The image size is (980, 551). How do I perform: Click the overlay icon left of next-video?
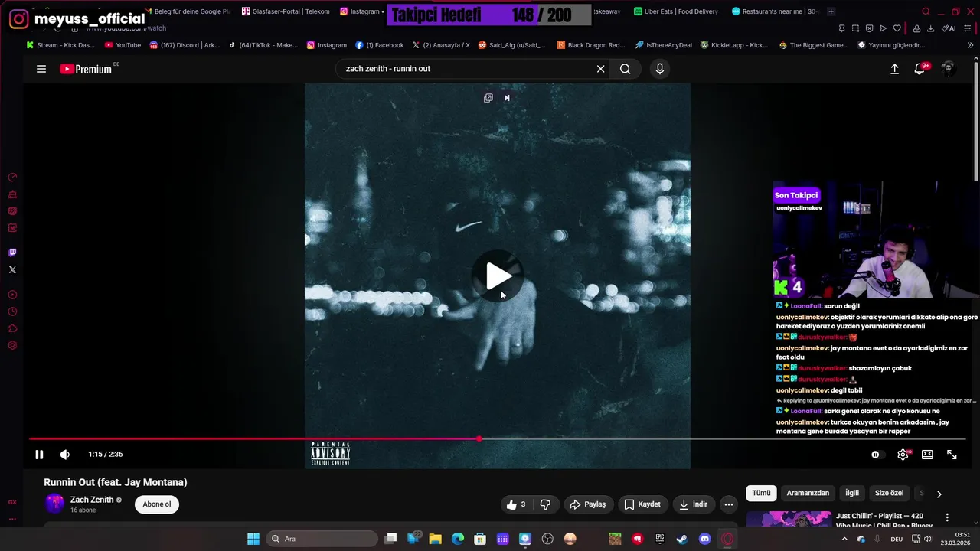488,98
